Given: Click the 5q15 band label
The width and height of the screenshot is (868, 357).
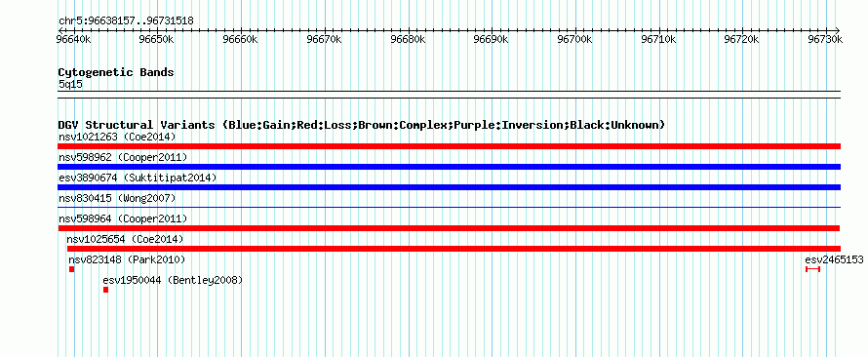Looking at the screenshot, I should (70, 84).
